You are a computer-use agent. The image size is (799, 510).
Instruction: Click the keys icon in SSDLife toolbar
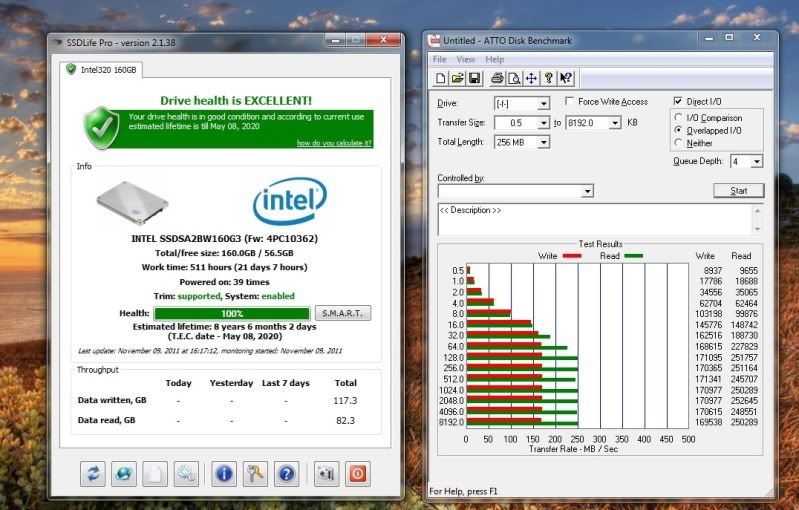tap(255, 473)
